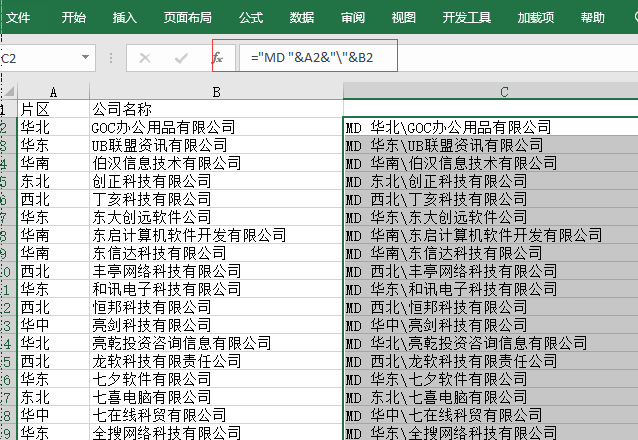Select cell 东北 in row of 创正科技有限公司
The image size is (638, 440).
coord(53,181)
